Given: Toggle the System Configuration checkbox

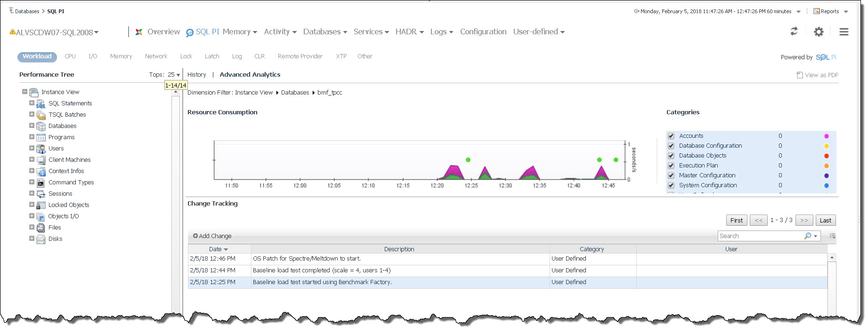Looking at the screenshot, I should point(671,185).
